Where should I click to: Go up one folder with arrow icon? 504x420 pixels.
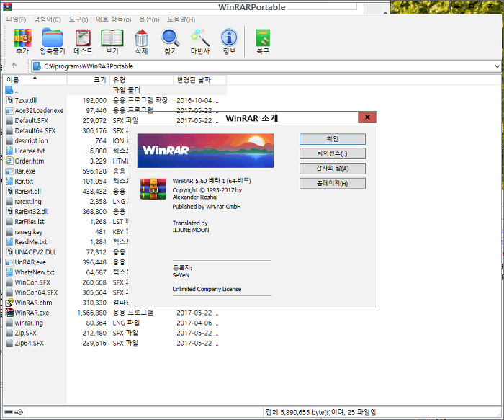[14, 66]
